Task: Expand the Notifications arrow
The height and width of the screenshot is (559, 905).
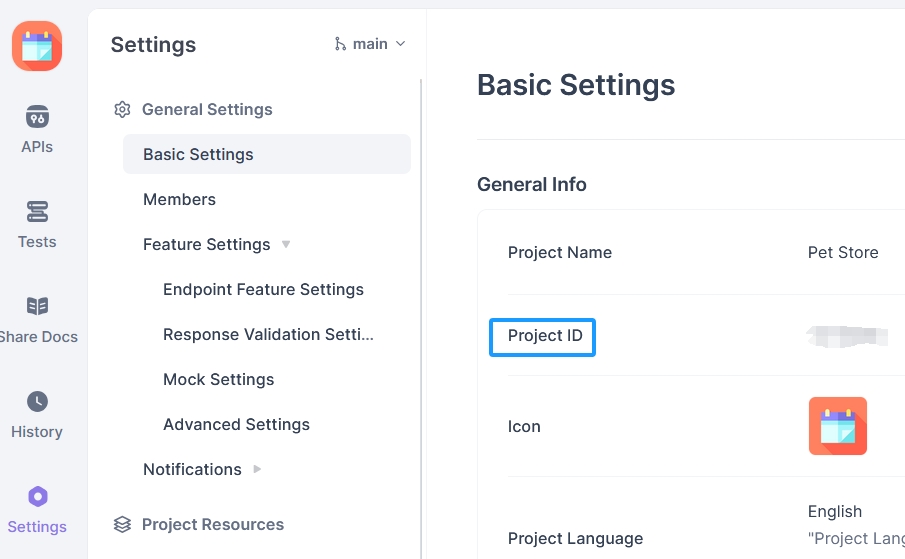Action: [x=257, y=469]
